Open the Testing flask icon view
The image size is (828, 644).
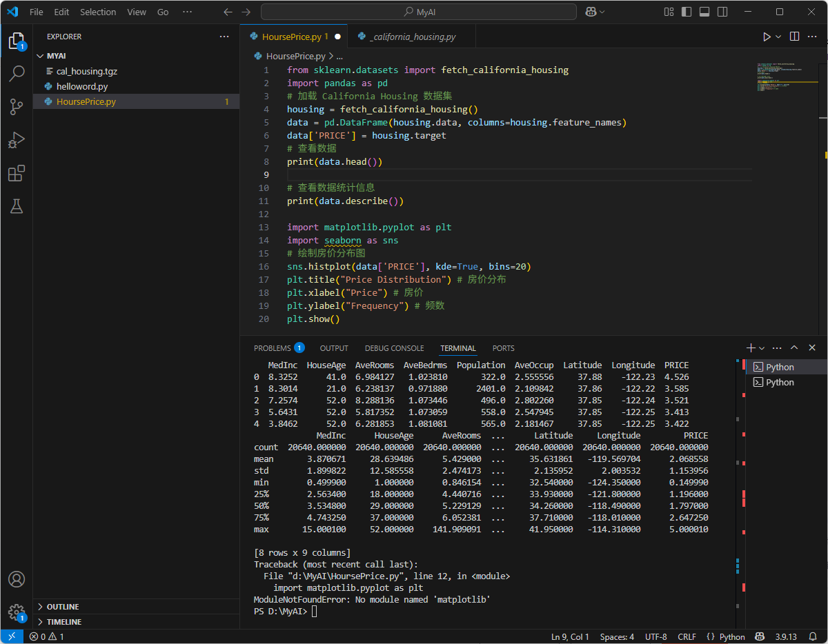point(17,205)
